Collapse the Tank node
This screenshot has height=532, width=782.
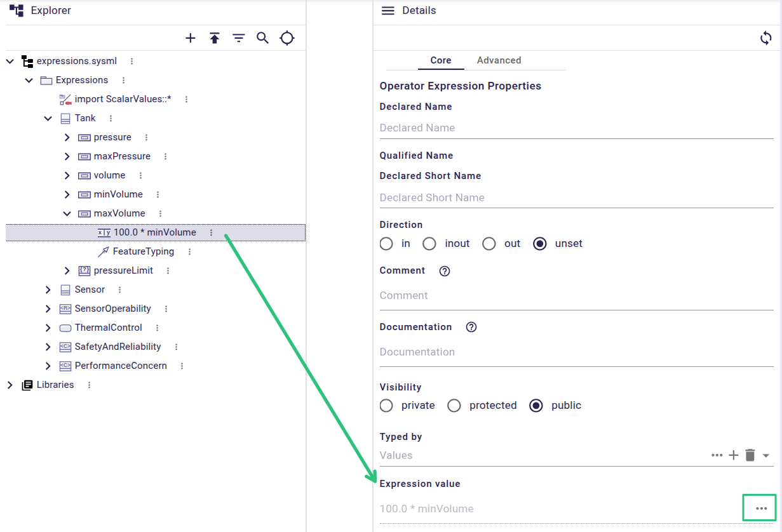click(48, 118)
